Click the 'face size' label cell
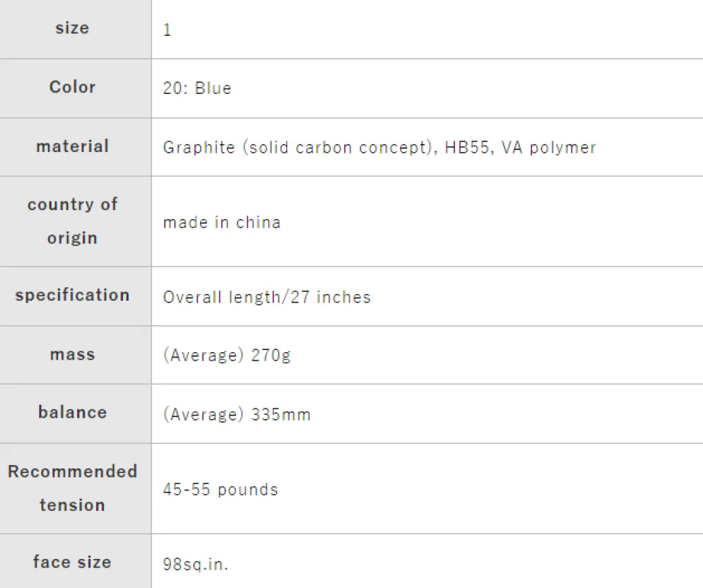 pyautogui.click(x=72, y=562)
